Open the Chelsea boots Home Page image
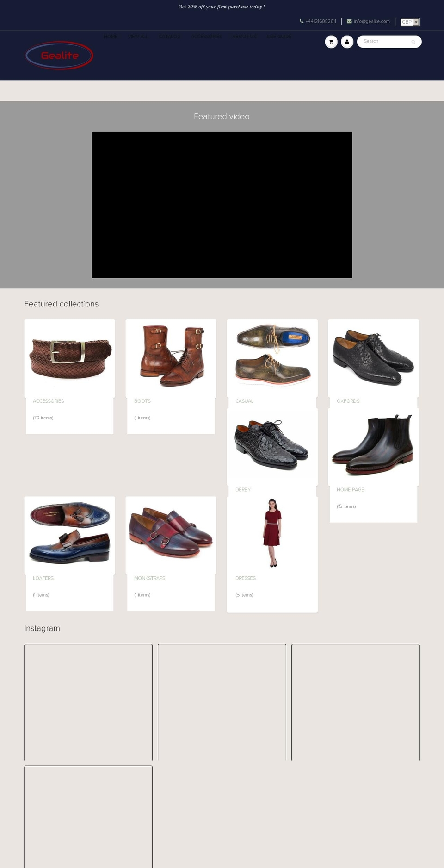Screen dimensions: 444x868 (374, 447)
